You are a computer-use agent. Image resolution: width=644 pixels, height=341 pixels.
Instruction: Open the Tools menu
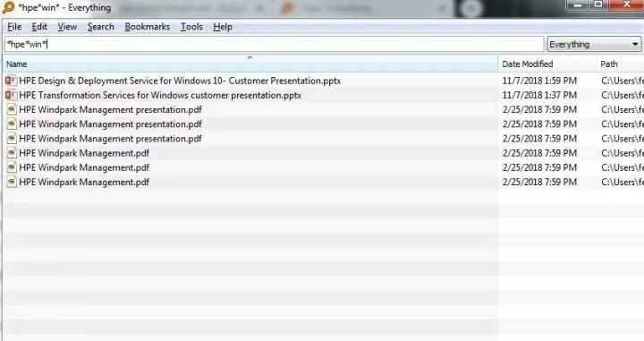point(191,27)
